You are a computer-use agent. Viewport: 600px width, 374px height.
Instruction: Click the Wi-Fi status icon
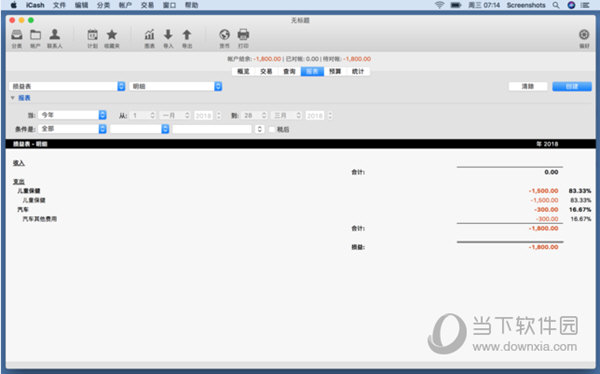click(440, 5)
